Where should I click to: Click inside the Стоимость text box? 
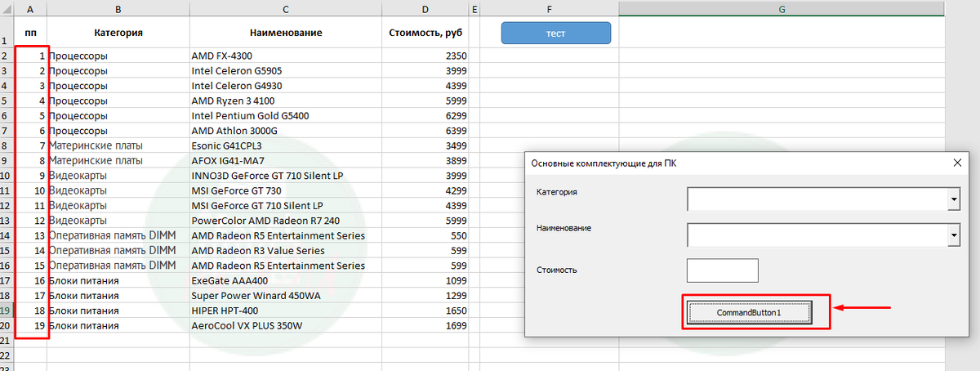click(723, 270)
